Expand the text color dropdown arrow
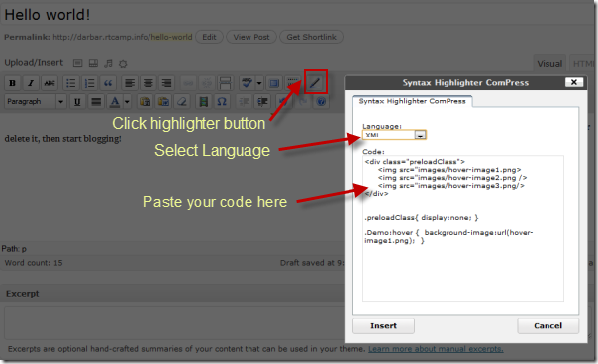The width and height of the screenshot is (598, 364). (127, 102)
